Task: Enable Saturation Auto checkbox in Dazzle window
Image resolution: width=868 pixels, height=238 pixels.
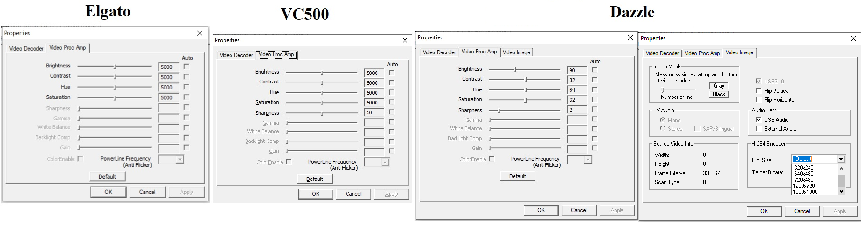Action: pos(594,99)
